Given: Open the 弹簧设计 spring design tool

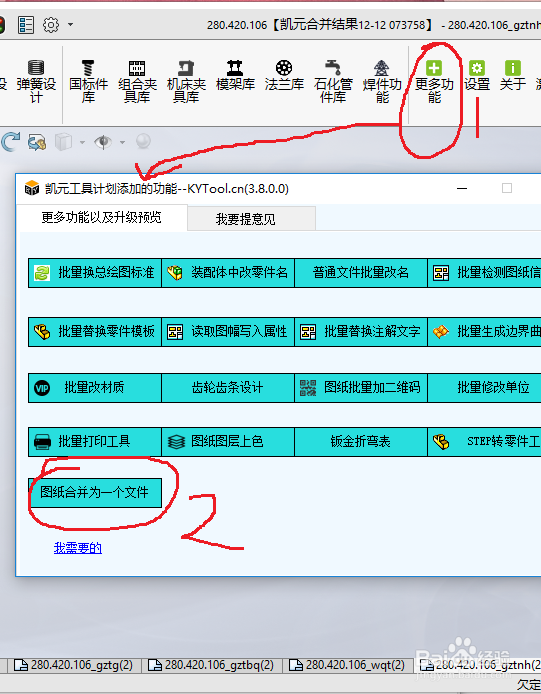Looking at the screenshot, I should [36, 81].
